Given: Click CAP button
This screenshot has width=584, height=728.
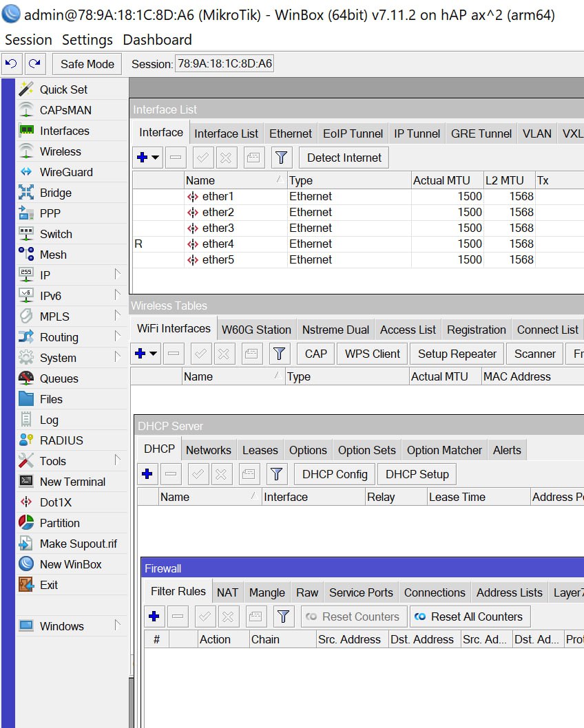Looking at the screenshot, I should 316,354.
